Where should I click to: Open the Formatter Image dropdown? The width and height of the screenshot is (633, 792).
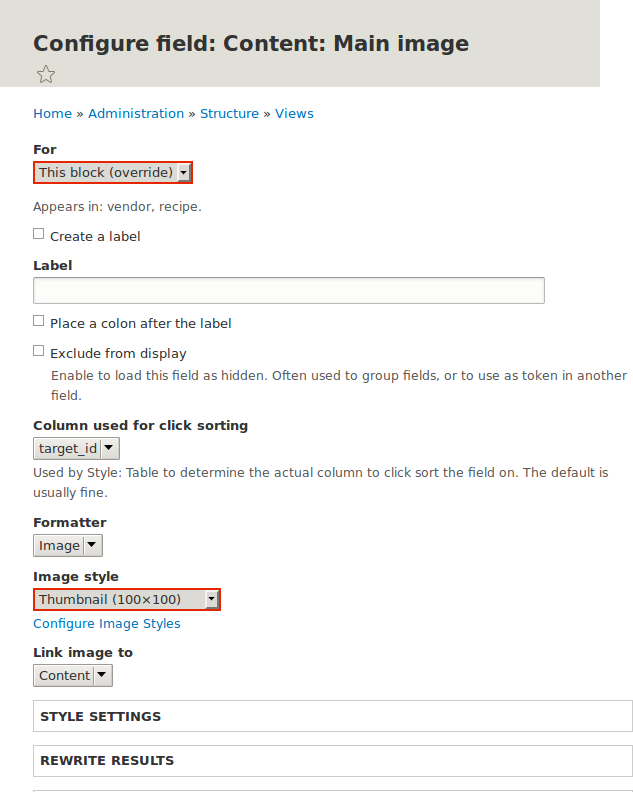(68, 546)
